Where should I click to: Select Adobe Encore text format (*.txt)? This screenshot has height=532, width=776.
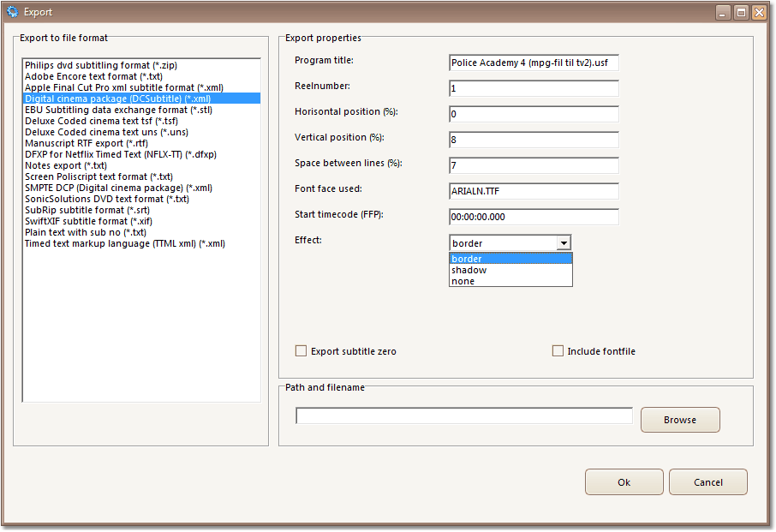point(141,76)
